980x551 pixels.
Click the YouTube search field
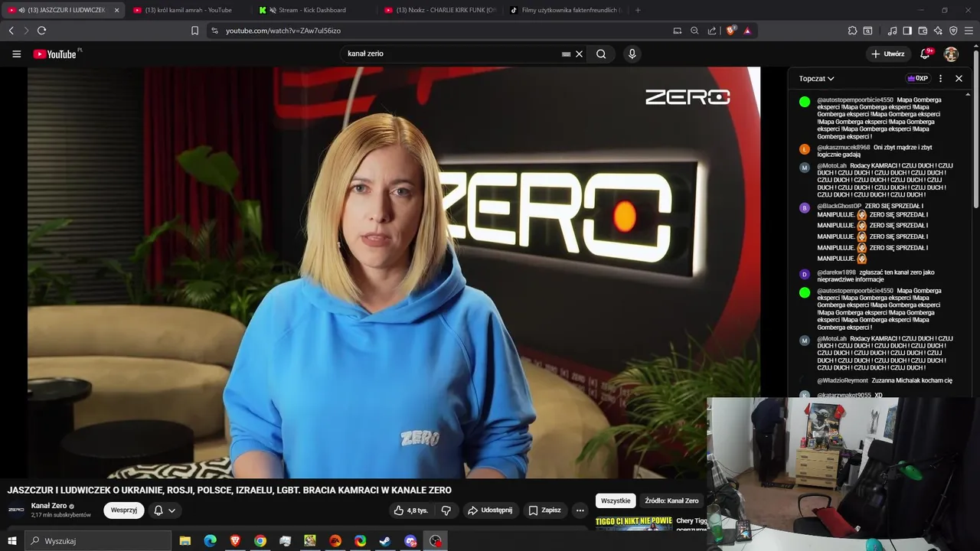(452, 54)
